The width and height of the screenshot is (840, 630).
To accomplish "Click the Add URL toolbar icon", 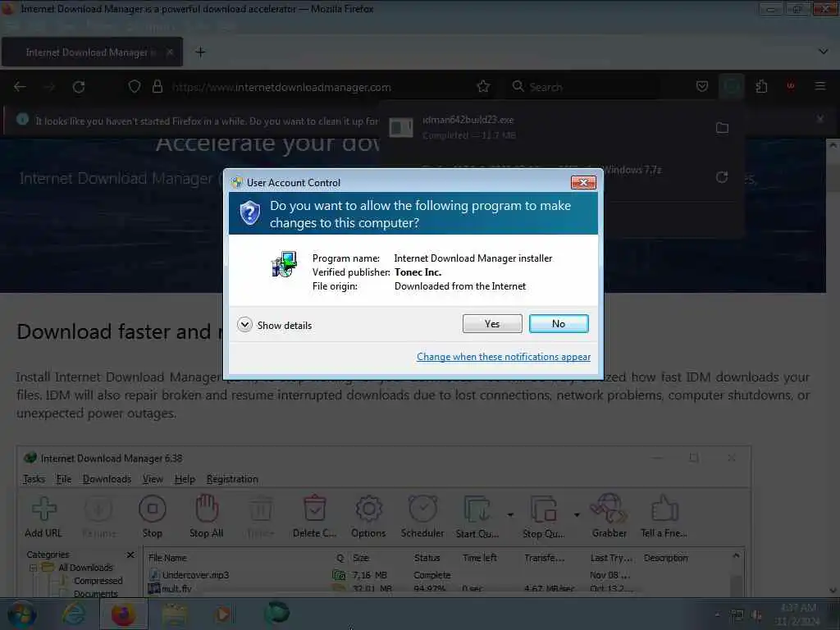I will tap(43, 516).
